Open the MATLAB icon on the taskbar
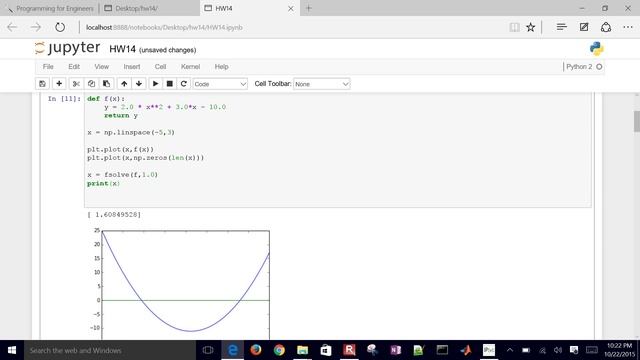Viewport: 640px width, 360px height. 465,350
